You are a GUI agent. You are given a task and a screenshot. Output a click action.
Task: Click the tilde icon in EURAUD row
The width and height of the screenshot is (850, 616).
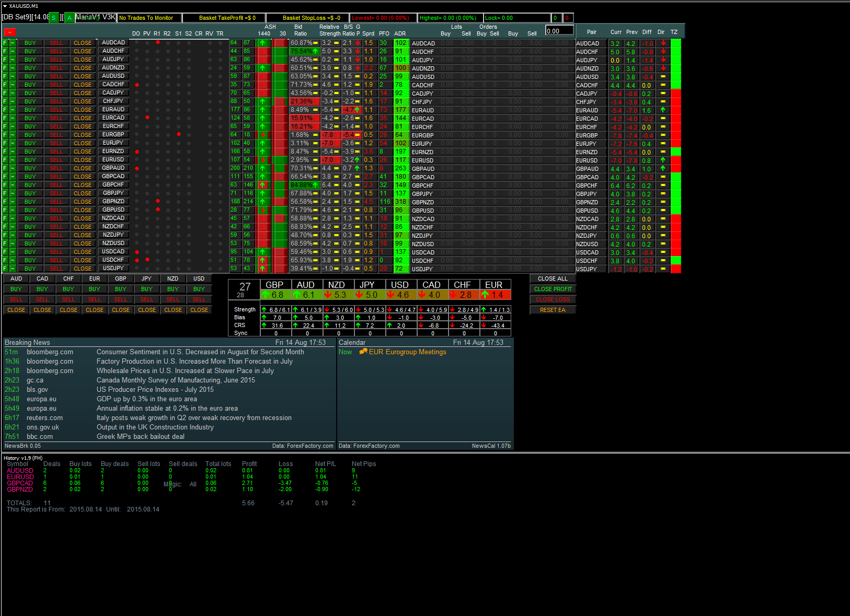(13, 110)
